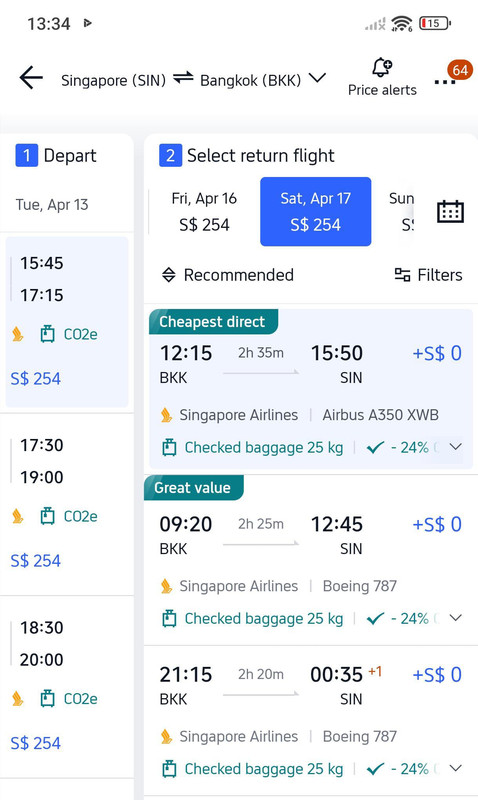Open Price alerts bell icon
478x800 pixels.
pos(382,67)
